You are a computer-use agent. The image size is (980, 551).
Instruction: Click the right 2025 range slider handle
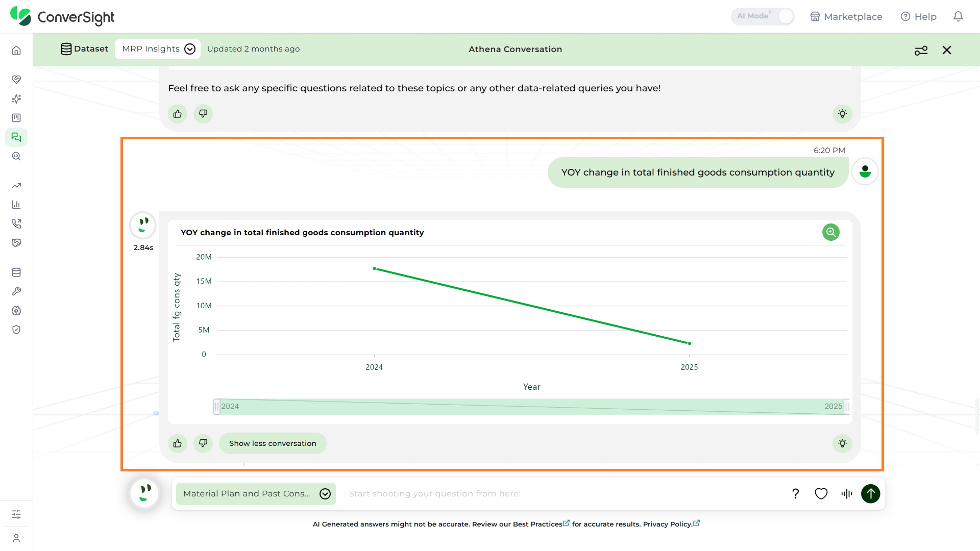click(x=847, y=407)
